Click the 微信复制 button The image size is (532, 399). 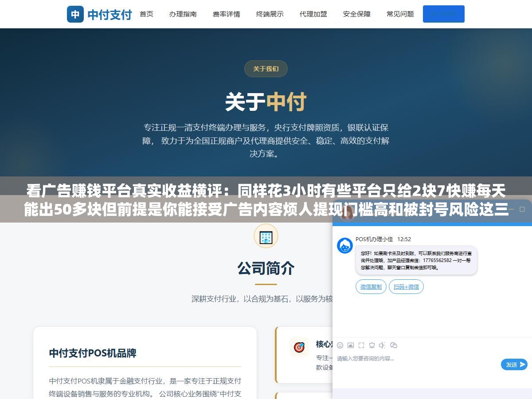coord(371,287)
